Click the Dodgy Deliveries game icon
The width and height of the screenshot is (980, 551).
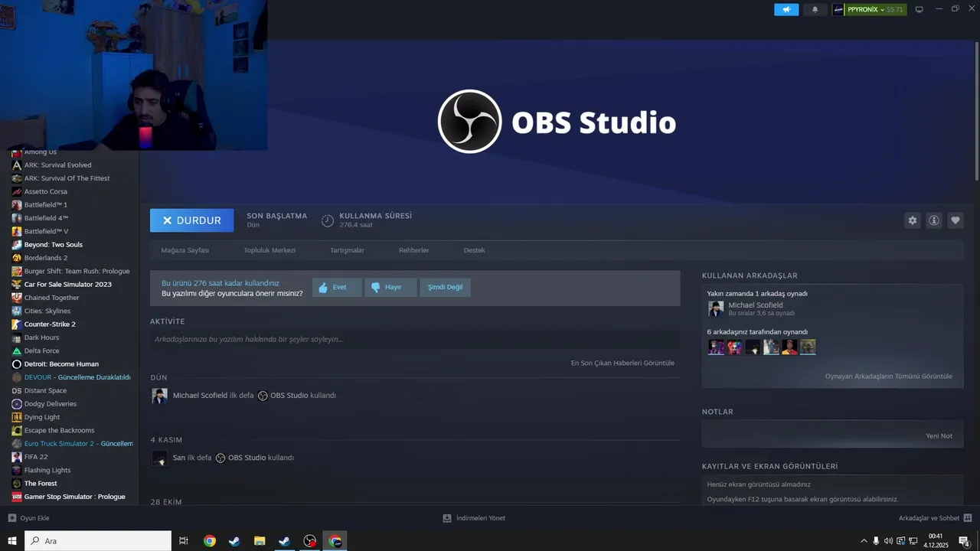[x=17, y=404]
